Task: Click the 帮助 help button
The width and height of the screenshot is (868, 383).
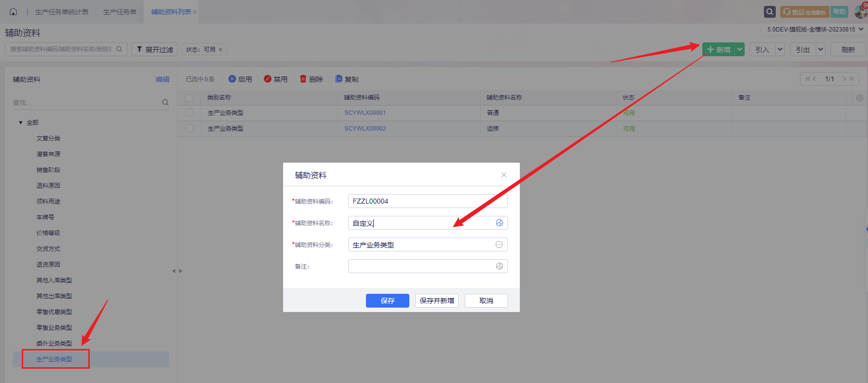Action: click(839, 12)
